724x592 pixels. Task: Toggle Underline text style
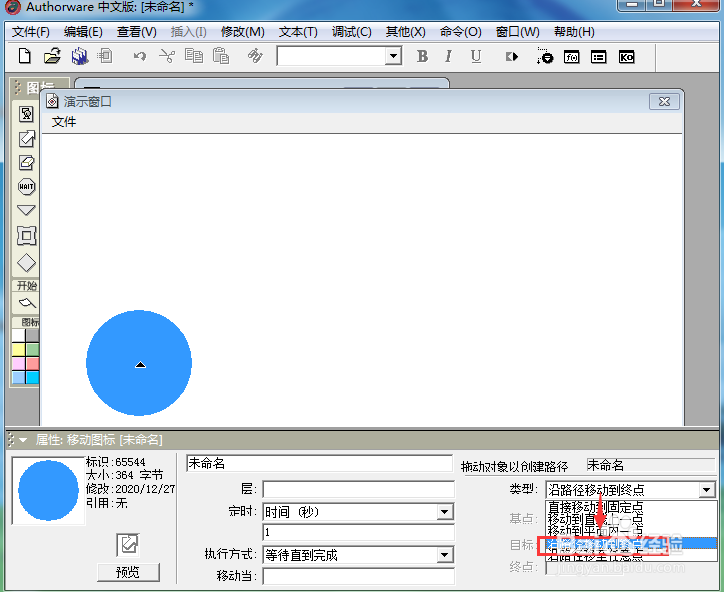pyautogui.click(x=476, y=56)
